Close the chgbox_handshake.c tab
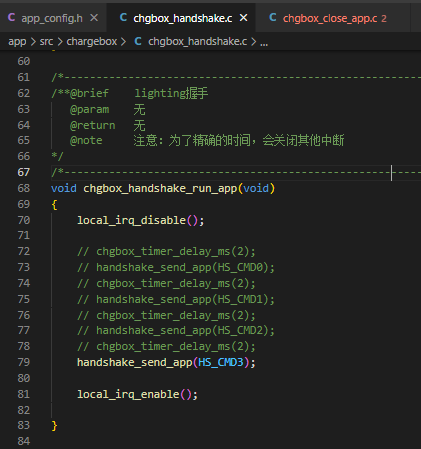Image resolution: width=421 pixels, height=449 pixels. tap(244, 18)
